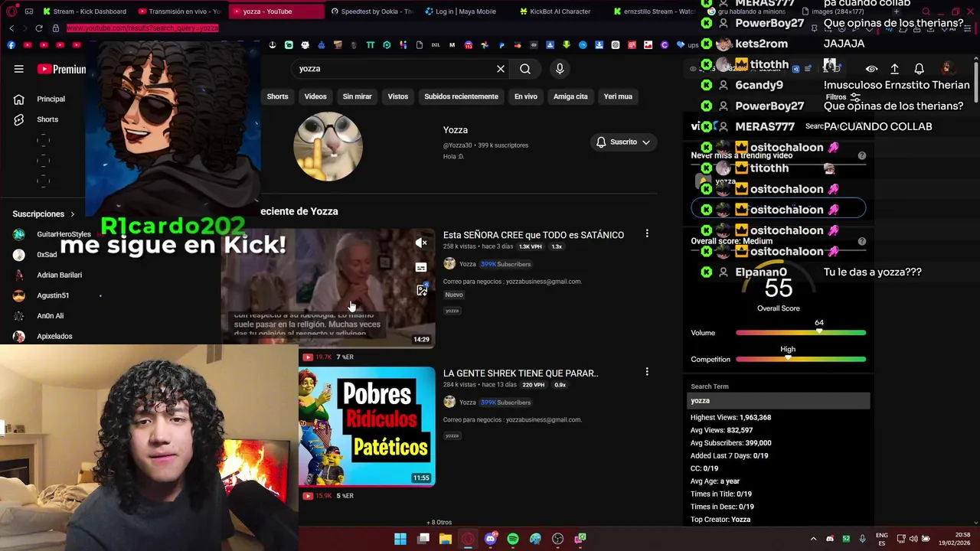This screenshot has width=980, height=551.
Task: Open the Yozza channel name link
Action: 456,130
